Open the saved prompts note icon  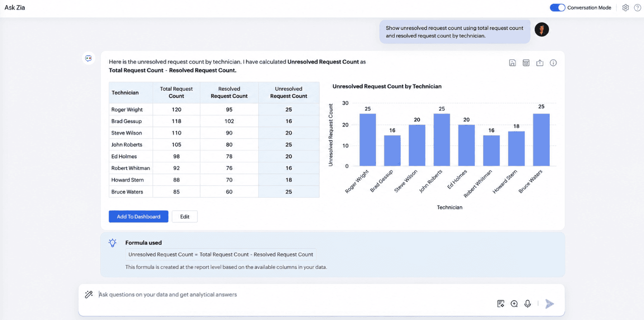click(501, 304)
